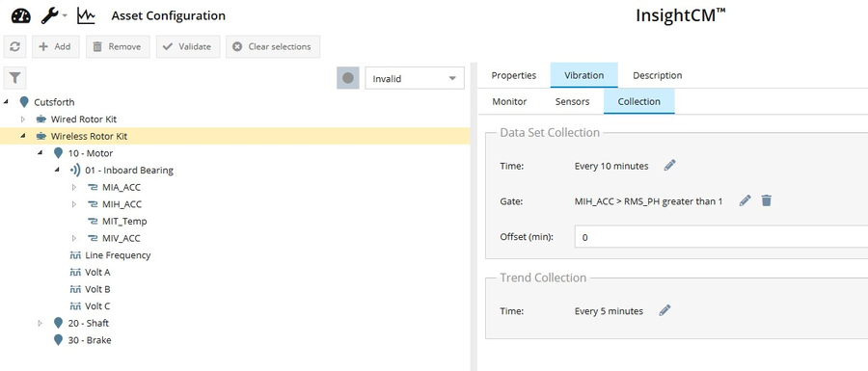Open the wrench menu dropdown arrow
The height and width of the screenshot is (371, 868).
click(x=65, y=15)
